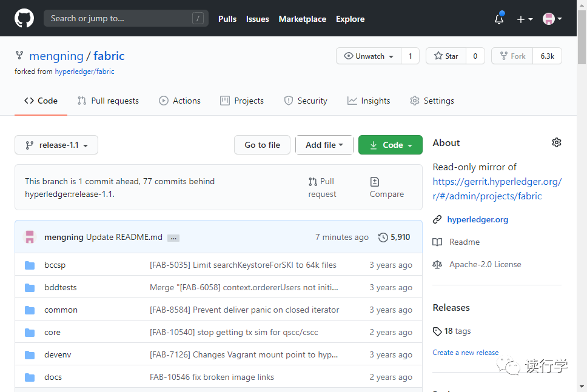Open the docs folder
Viewport: 587px width, 392px height.
(53, 377)
